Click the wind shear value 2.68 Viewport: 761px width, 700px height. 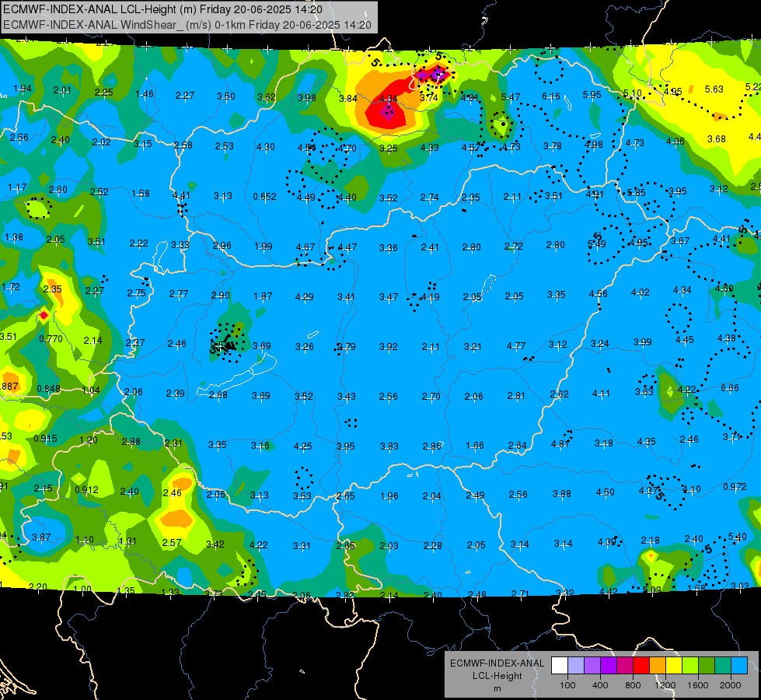(x=218, y=395)
